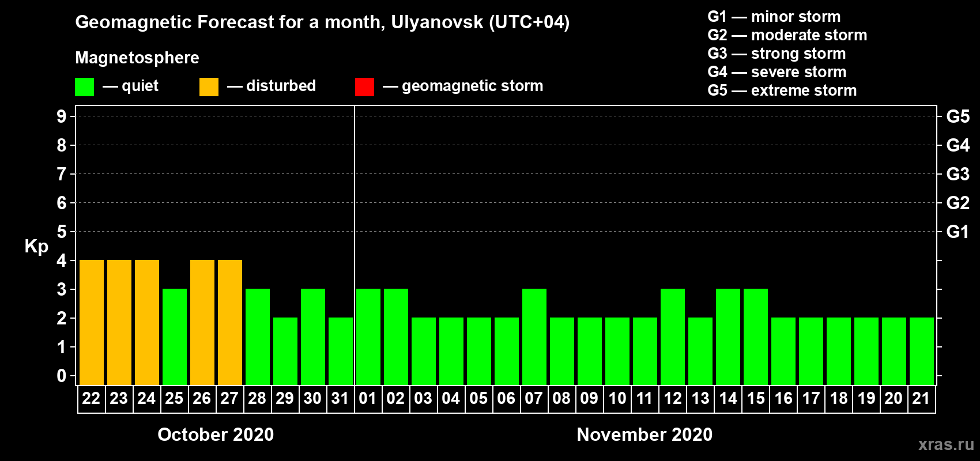Click the November 2020 month label
980x461 pixels.
point(644,434)
